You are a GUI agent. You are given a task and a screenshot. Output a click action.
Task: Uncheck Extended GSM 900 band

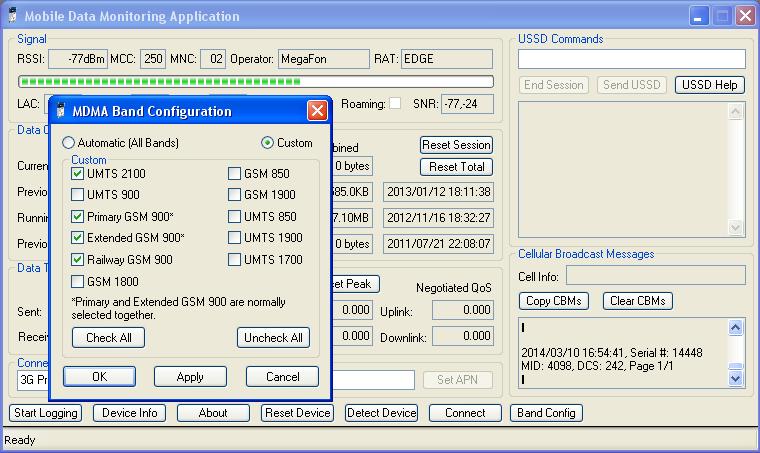pos(77,237)
